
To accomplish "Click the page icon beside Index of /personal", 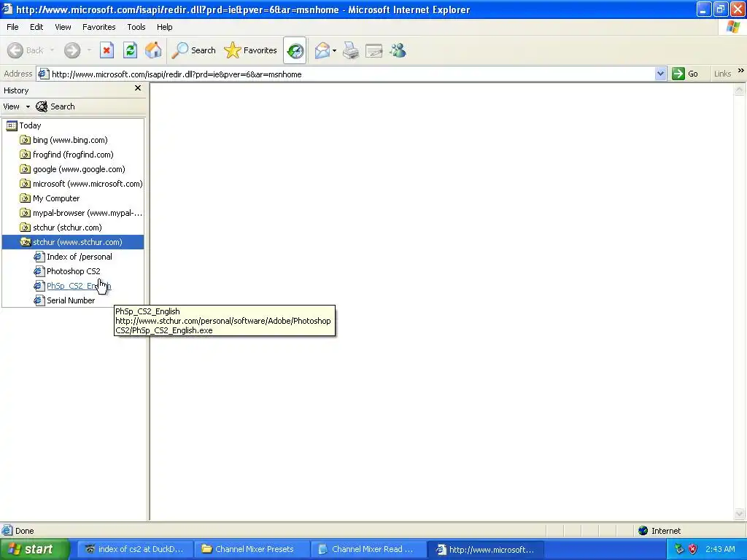I will tap(39, 257).
